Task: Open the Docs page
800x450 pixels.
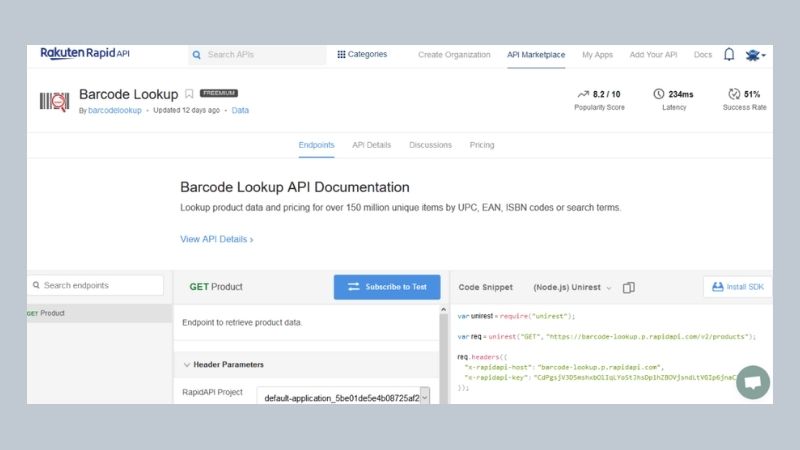Action: click(703, 55)
